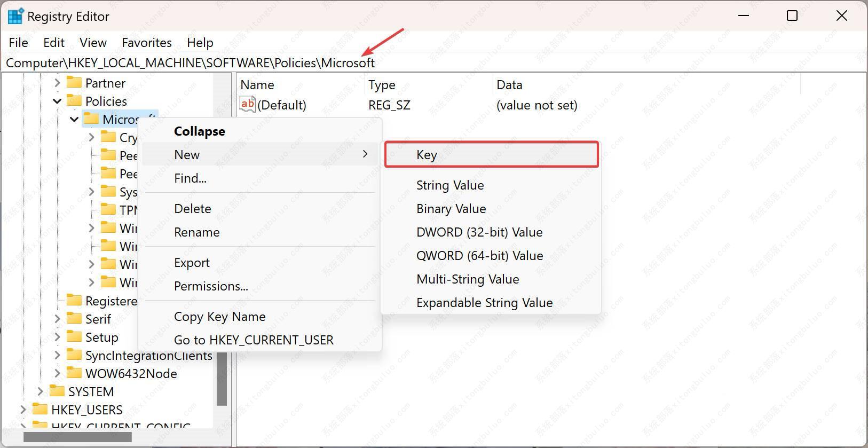The image size is (868, 448).
Task: Click the (Default) string value icon
Action: point(248,104)
